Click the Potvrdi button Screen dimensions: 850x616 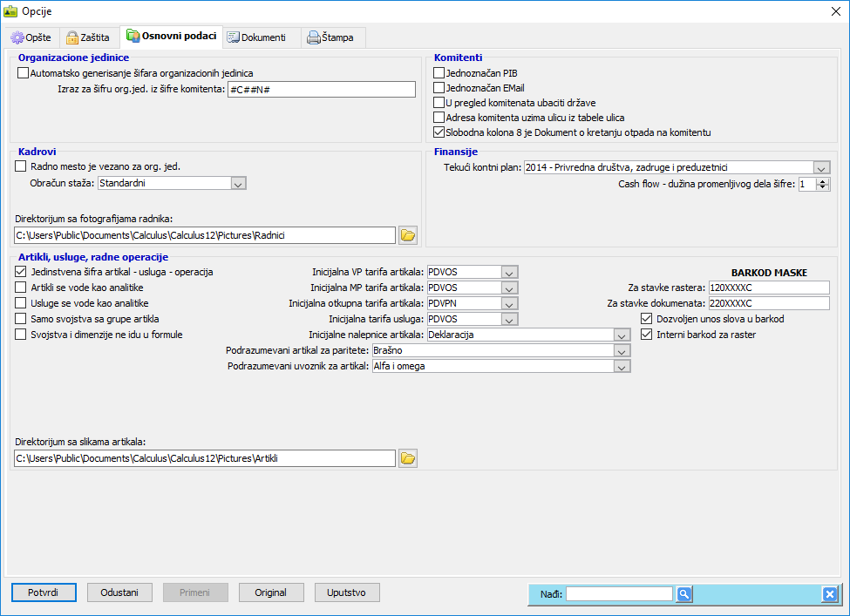44,592
